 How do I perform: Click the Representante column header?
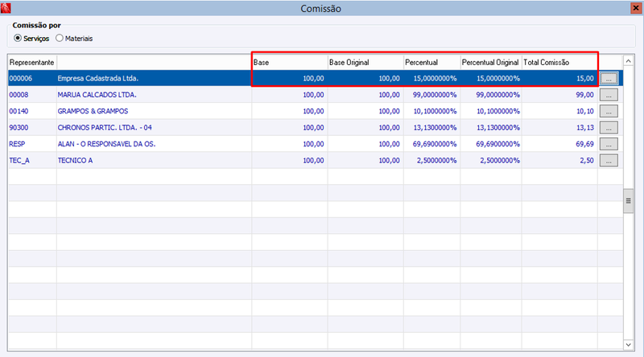point(32,63)
